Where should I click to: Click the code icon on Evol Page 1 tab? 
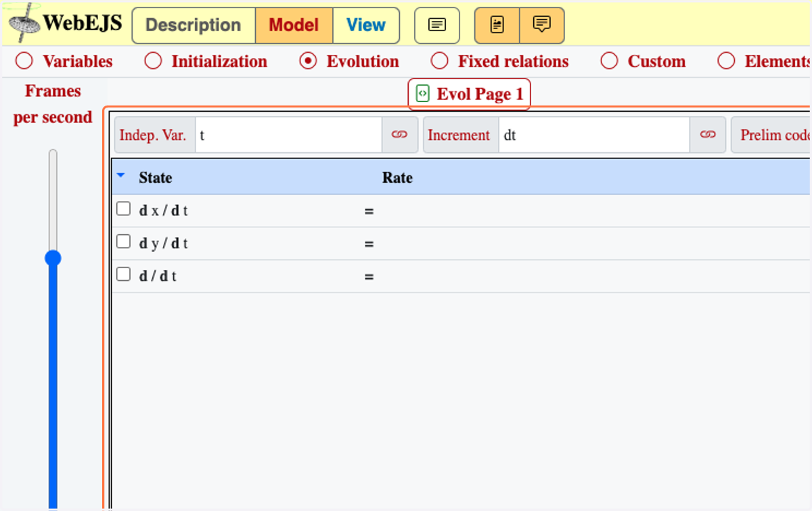click(423, 94)
